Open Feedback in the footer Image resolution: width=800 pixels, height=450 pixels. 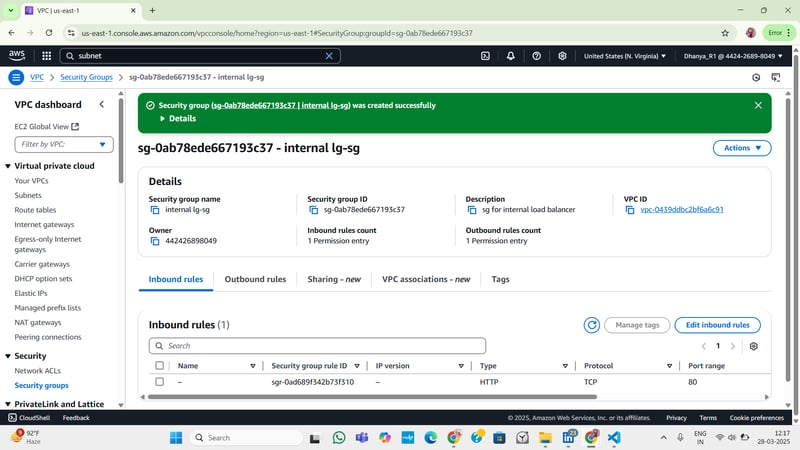[x=76, y=418]
